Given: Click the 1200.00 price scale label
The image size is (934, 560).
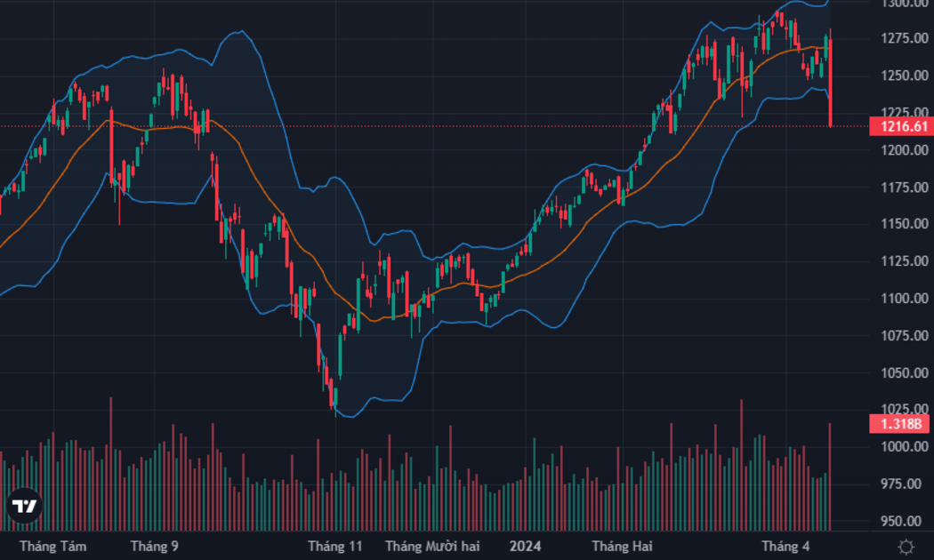Looking at the screenshot, I should [905, 150].
